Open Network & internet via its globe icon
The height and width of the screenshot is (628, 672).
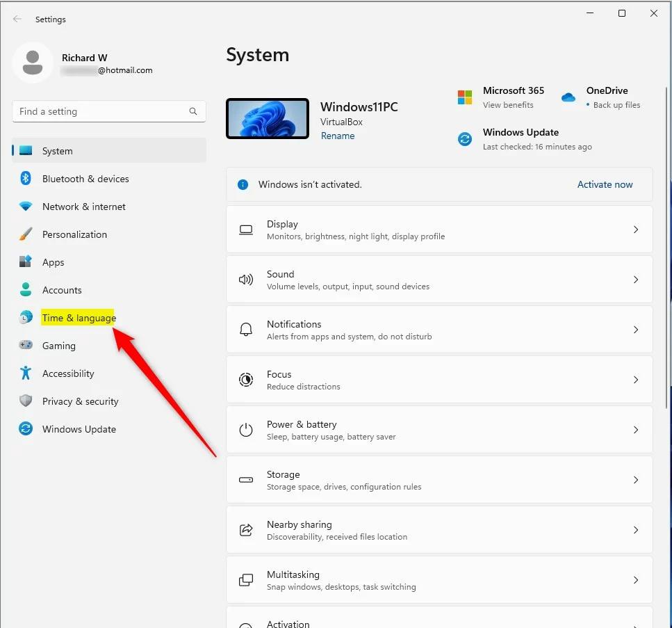tap(26, 207)
